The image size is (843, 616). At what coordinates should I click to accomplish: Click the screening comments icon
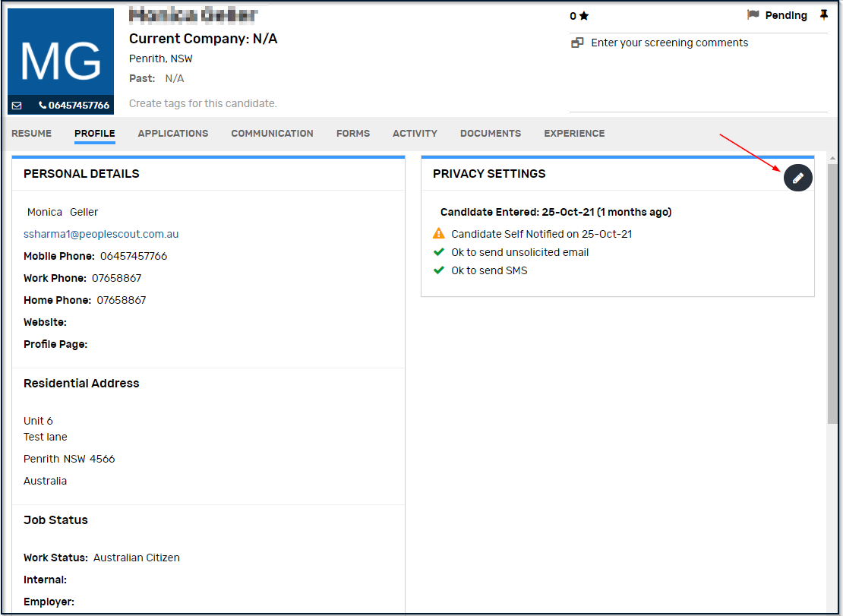click(577, 43)
